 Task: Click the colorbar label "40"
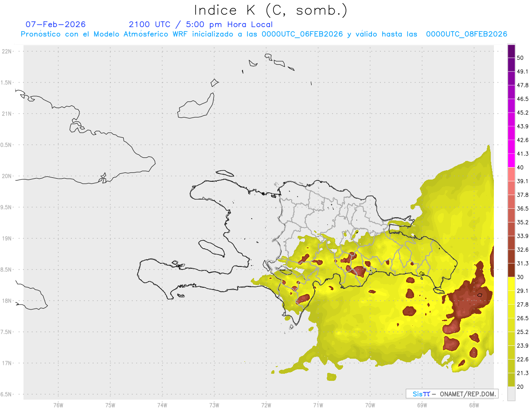point(520,168)
